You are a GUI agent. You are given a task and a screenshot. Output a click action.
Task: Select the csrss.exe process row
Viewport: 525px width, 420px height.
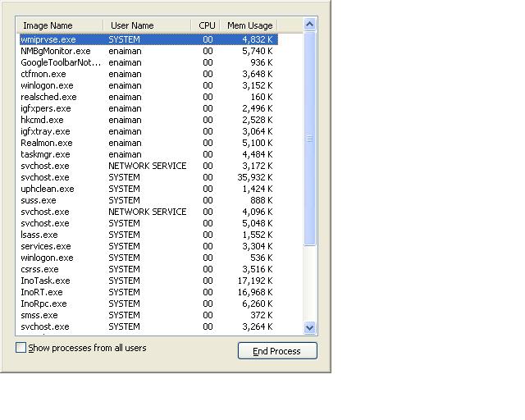pyautogui.click(x=39, y=269)
